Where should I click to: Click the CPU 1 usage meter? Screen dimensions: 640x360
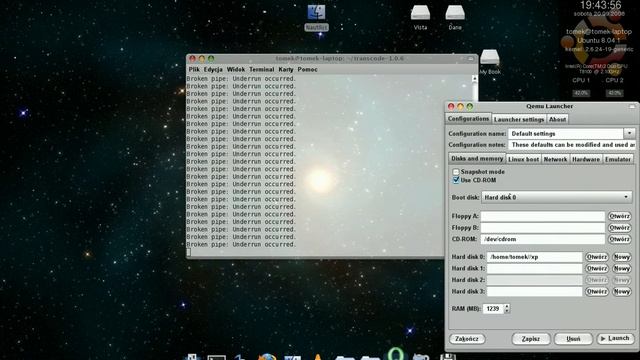(x=581, y=93)
